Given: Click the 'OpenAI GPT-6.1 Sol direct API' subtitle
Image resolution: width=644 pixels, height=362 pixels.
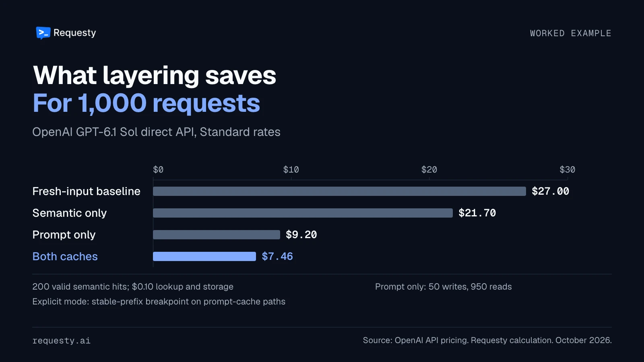Looking at the screenshot, I should tap(156, 132).
